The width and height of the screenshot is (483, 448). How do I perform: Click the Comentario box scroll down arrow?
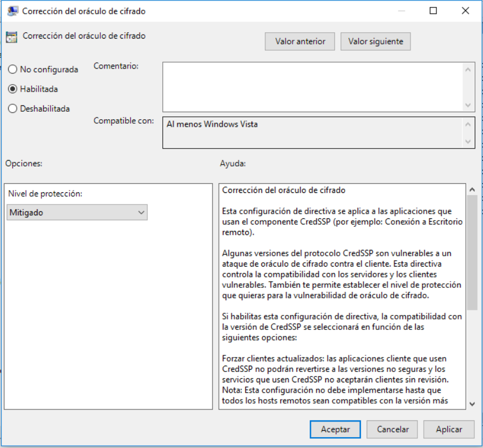tap(468, 105)
